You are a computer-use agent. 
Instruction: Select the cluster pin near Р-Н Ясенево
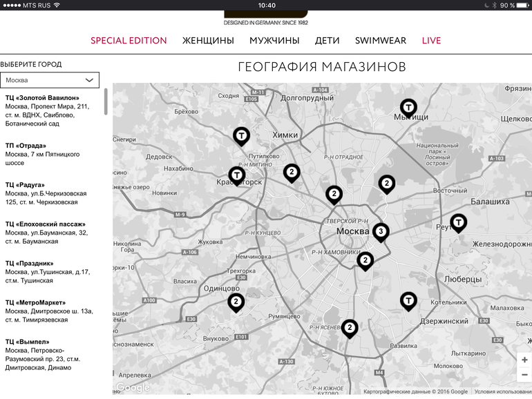coord(350,328)
